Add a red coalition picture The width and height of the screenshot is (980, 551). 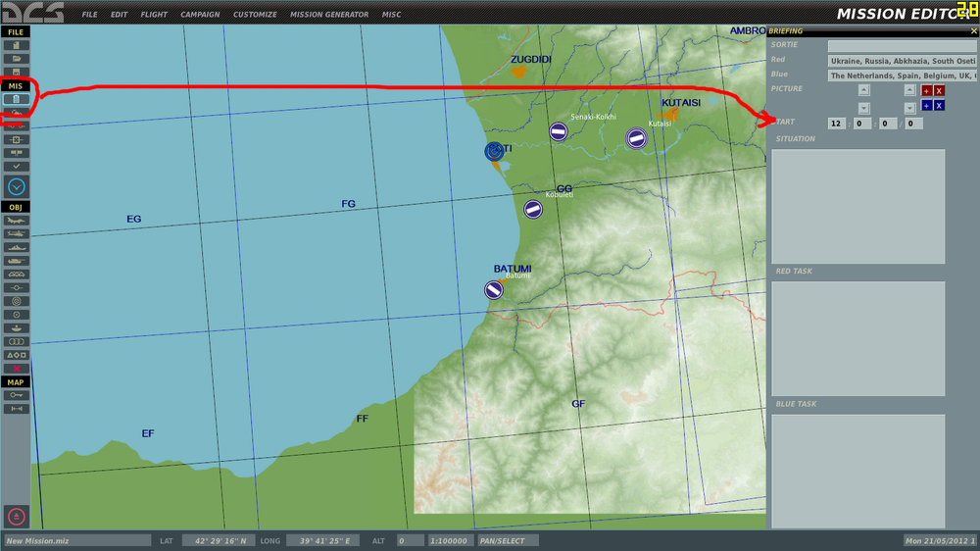pos(927,90)
